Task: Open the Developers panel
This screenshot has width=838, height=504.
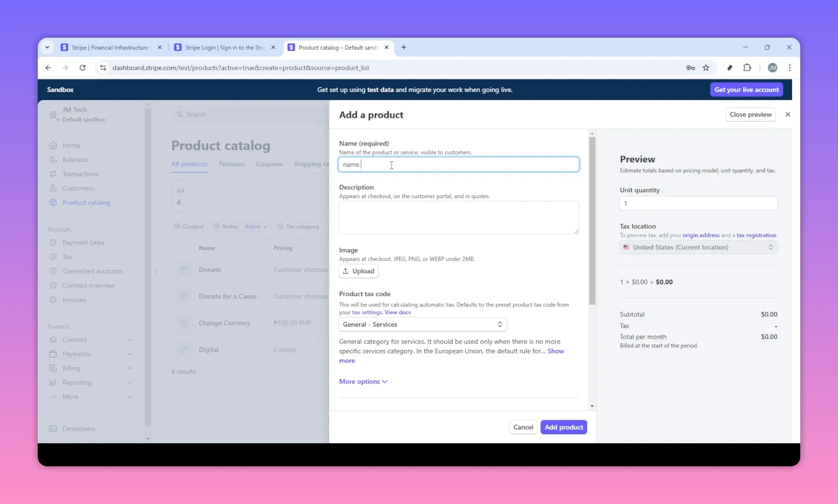Action: click(x=79, y=429)
